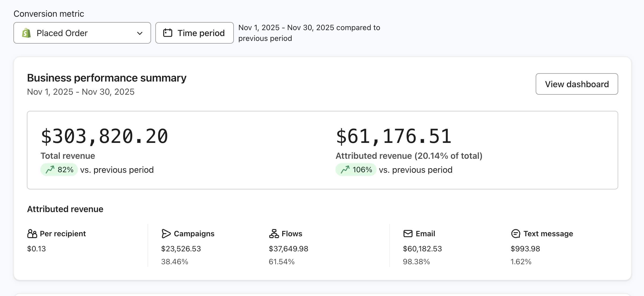Expand the dropdown chevron next to Placed Order
Screen dimensions: 644x296
pos(140,33)
